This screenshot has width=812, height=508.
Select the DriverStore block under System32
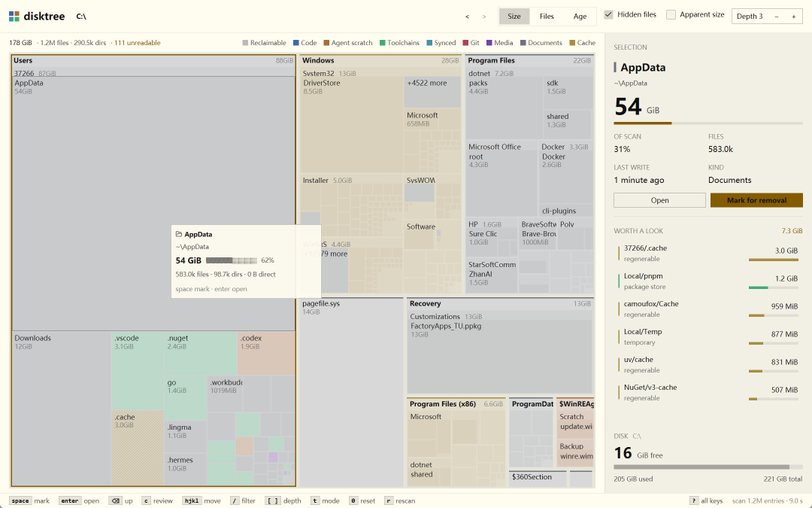[352, 125]
